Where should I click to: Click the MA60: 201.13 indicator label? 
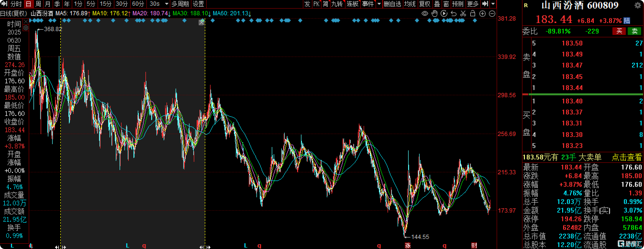click(232, 13)
